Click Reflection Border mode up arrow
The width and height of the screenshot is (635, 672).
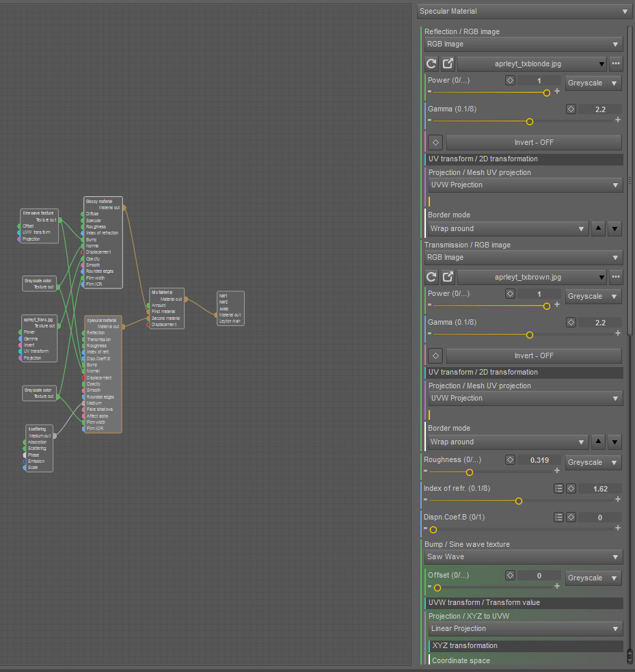tap(598, 228)
